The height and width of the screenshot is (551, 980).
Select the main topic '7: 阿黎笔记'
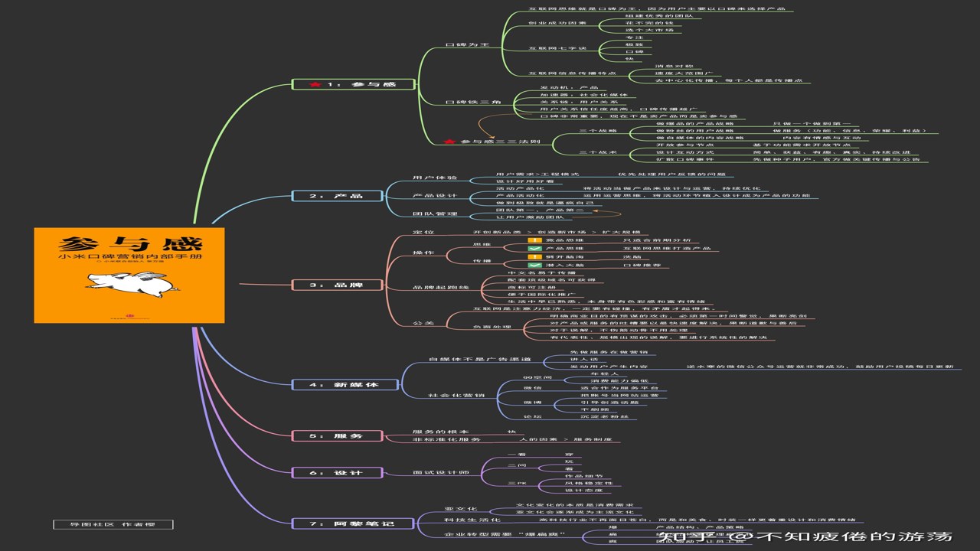353,523
